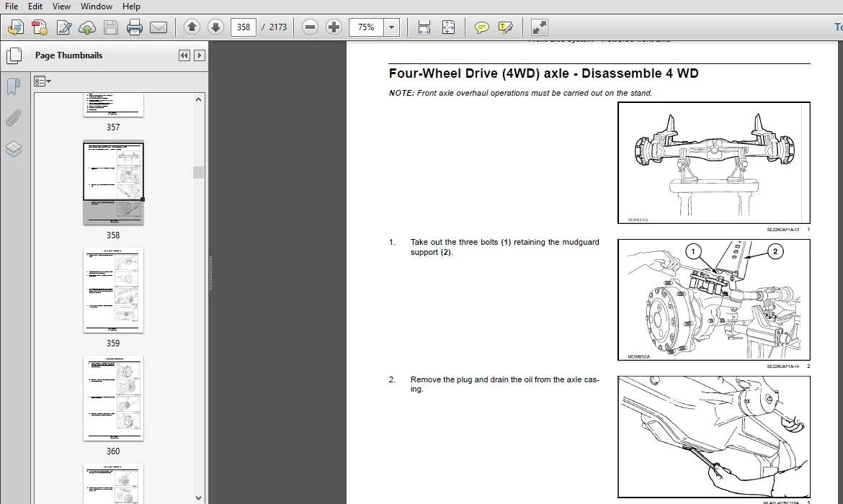
Task: Collapse the thumbnails panel with double arrow
Action: pos(184,55)
